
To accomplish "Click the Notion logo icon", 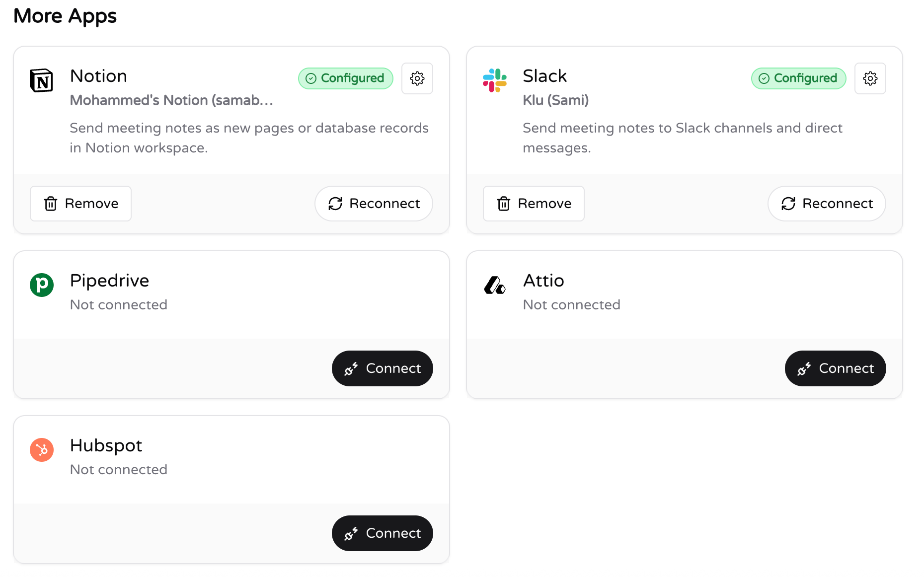I will pos(42,80).
